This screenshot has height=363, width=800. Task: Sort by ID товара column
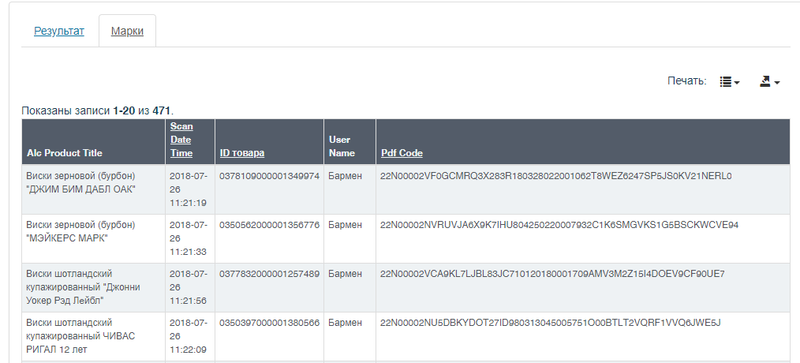tap(242, 153)
